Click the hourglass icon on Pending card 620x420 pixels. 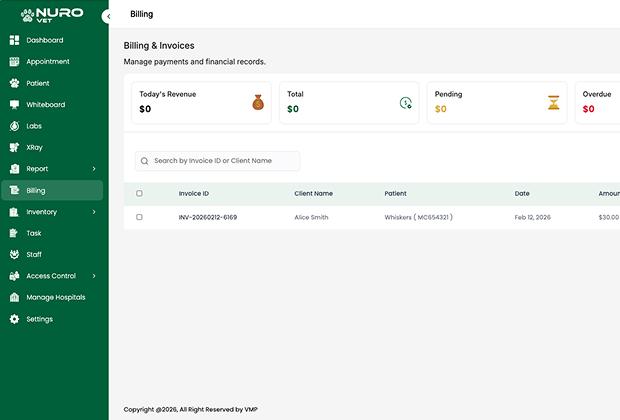554,103
